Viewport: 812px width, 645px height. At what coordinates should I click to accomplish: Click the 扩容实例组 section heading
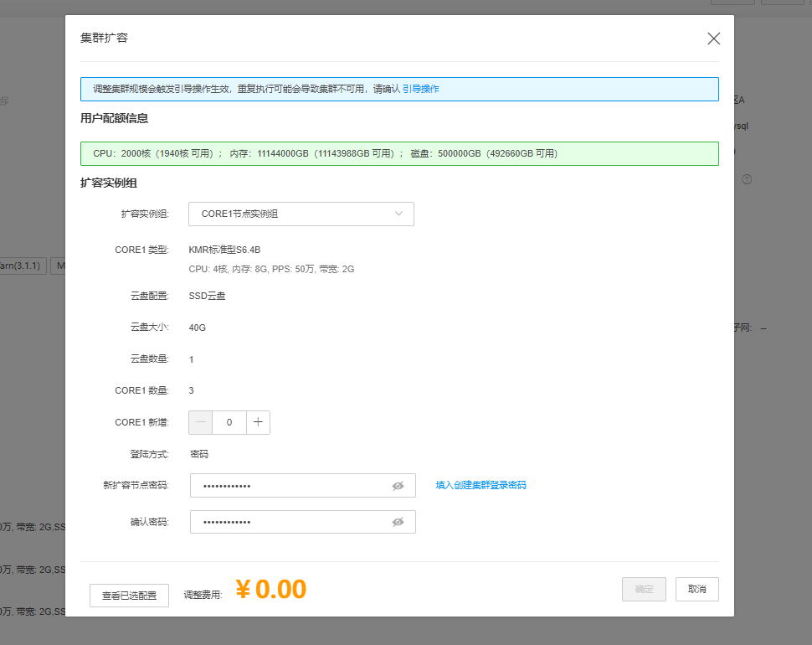click(x=108, y=183)
